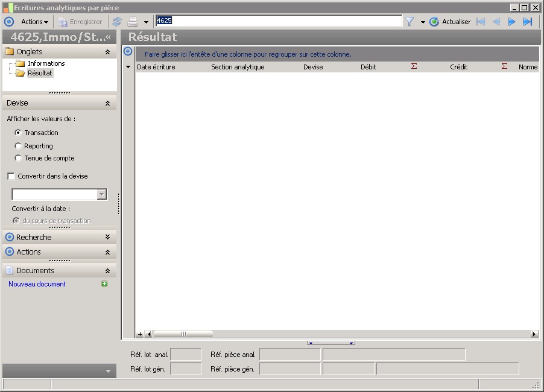Open the print options dropdown arrow
Screen dimensions: 544x392
coord(146,22)
